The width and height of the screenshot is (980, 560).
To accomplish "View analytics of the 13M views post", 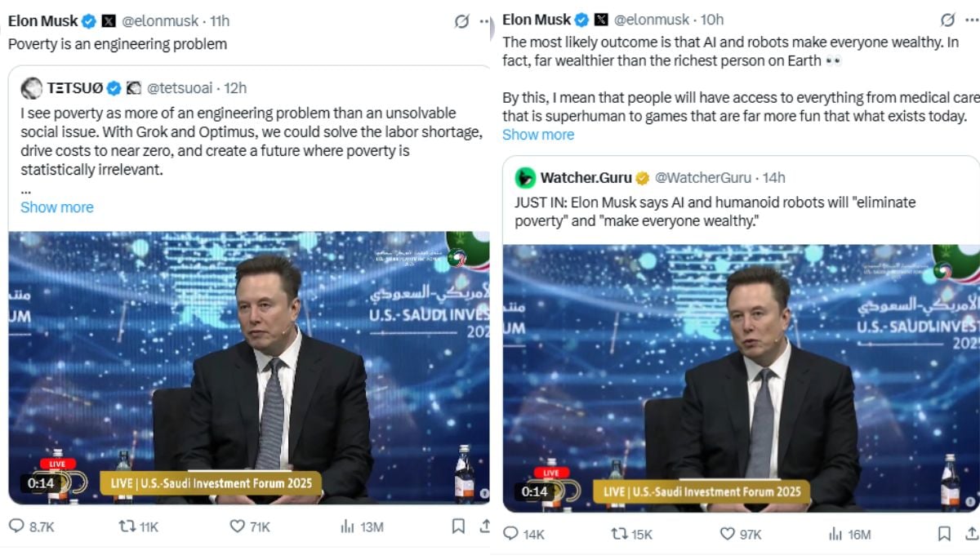I will point(346,527).
